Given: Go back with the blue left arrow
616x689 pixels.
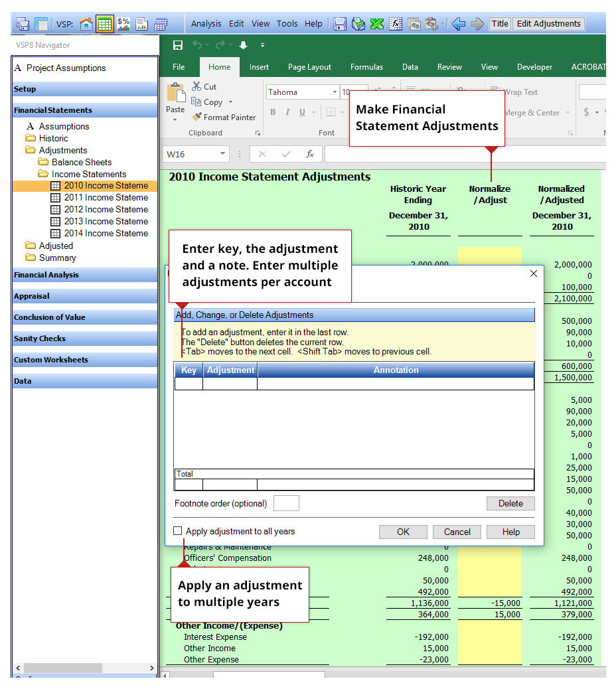Looking at the screenshot, I should coord(458,24).
